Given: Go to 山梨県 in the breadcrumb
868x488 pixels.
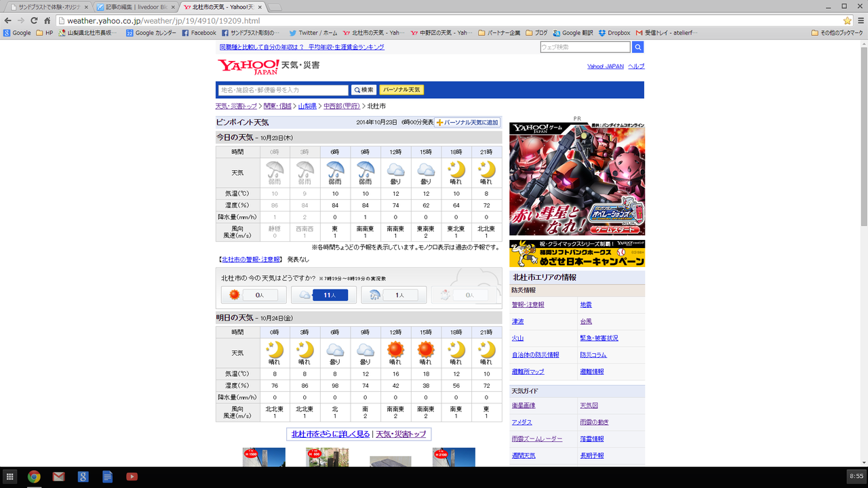Looking at the screenshot, I should click(307, 106).
